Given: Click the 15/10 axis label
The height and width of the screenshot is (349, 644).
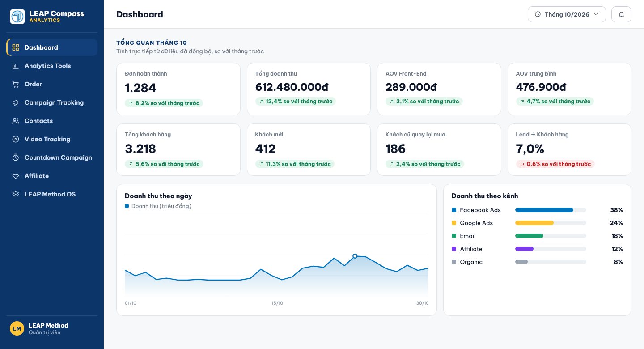Looking at the screenshot, I should 277,303.
